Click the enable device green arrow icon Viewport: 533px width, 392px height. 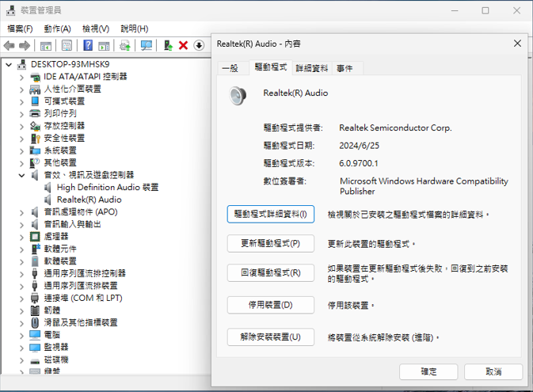point(168,45)
